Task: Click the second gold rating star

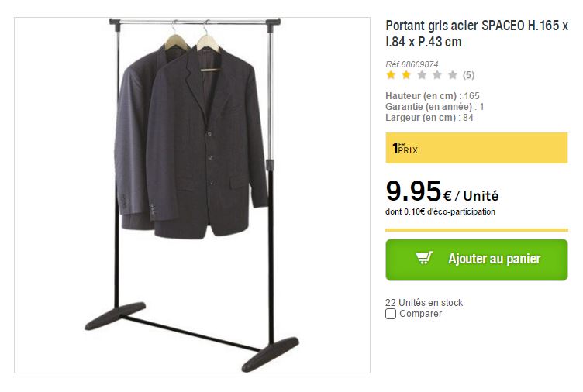Action: (406, 75)
